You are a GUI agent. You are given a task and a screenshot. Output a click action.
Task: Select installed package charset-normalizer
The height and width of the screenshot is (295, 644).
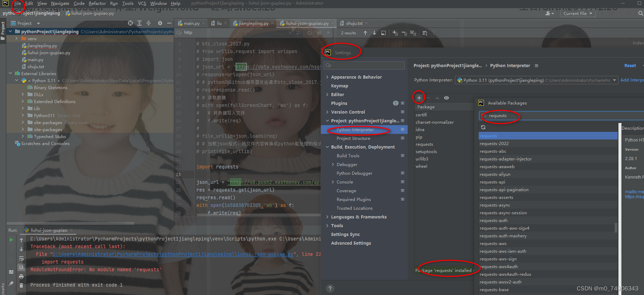pyautogui.click(x=435, y=122)
